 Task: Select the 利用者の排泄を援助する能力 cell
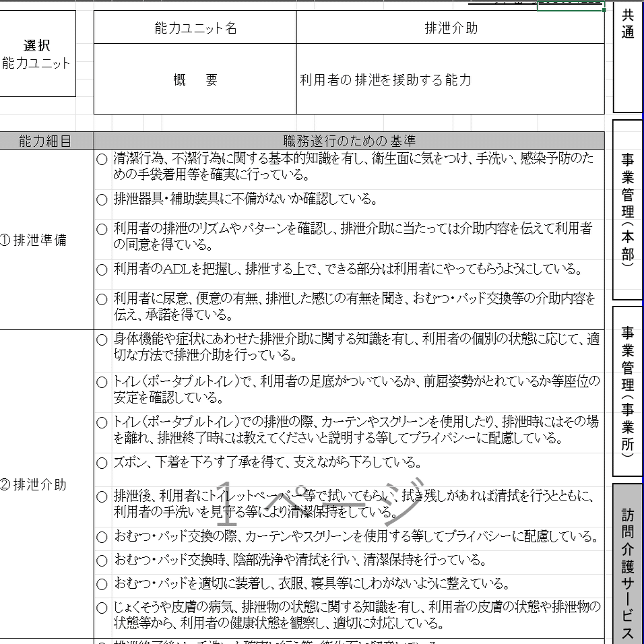tap(451, 79)
